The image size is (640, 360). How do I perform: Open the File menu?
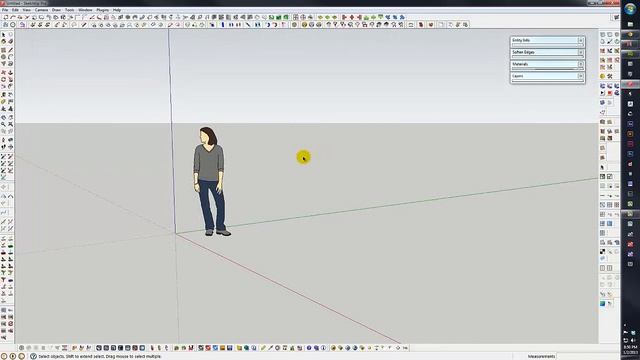[x=5, y=10]
